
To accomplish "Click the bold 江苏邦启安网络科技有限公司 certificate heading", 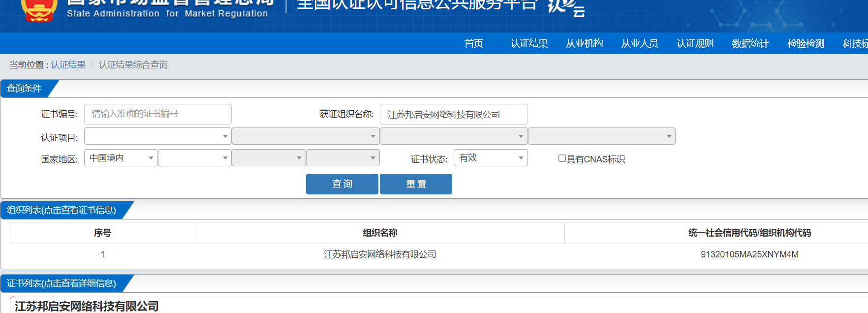I will coord(87,306).
